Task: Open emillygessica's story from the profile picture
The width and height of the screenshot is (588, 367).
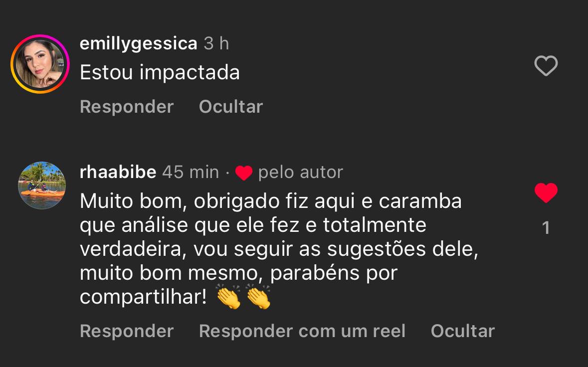Action: 40,64
